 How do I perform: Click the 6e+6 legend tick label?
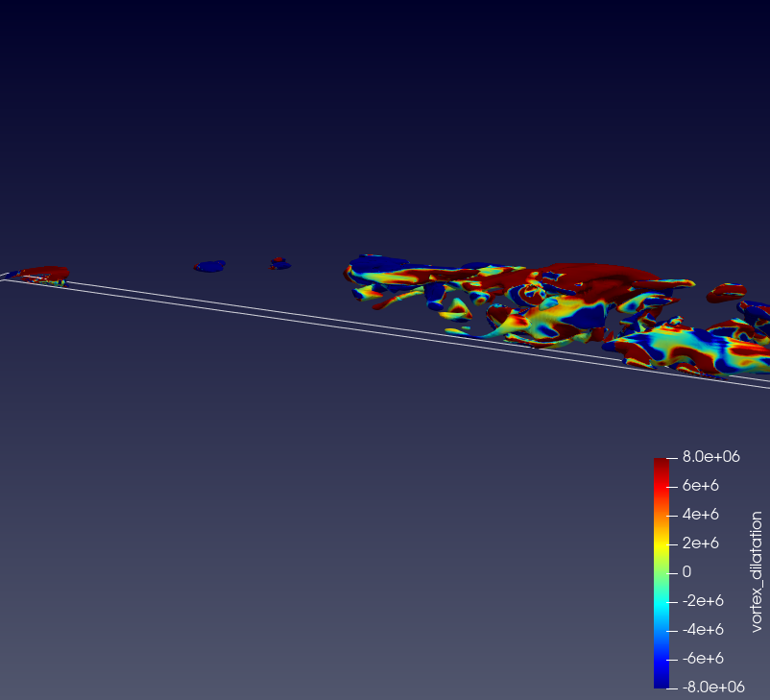[700, 486]
